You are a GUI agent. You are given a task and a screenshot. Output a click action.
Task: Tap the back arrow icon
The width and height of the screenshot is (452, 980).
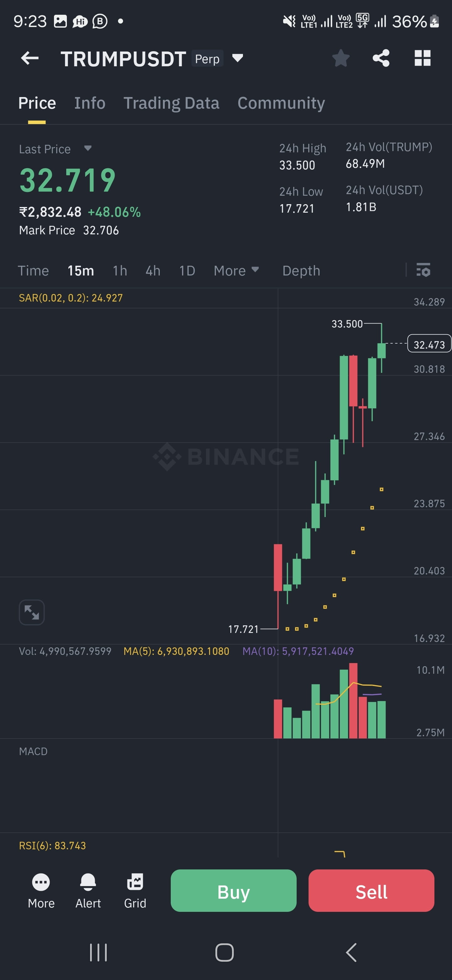pyautogui.click(x=30, y=58)
